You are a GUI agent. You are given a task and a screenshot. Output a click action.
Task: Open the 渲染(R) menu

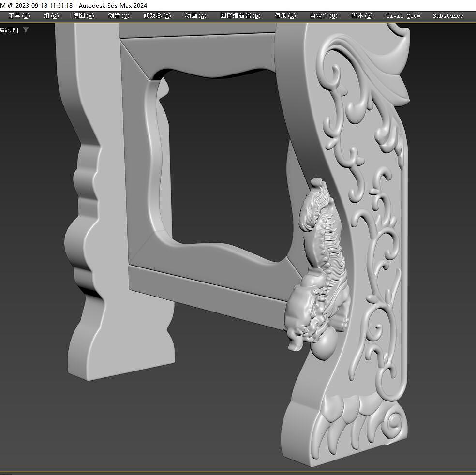(x=285, y=15)
